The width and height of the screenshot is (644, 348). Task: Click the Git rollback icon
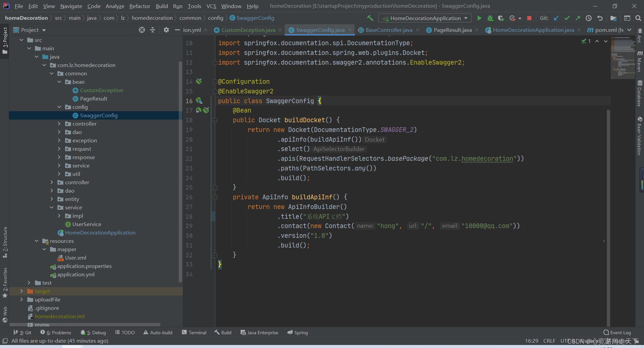600,18
